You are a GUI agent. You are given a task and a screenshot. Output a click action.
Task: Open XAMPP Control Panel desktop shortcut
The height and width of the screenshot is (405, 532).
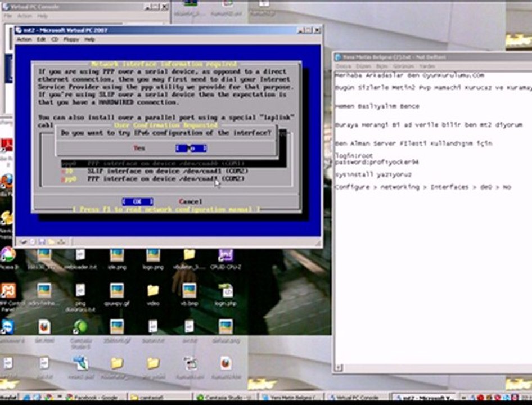[8, 298]
